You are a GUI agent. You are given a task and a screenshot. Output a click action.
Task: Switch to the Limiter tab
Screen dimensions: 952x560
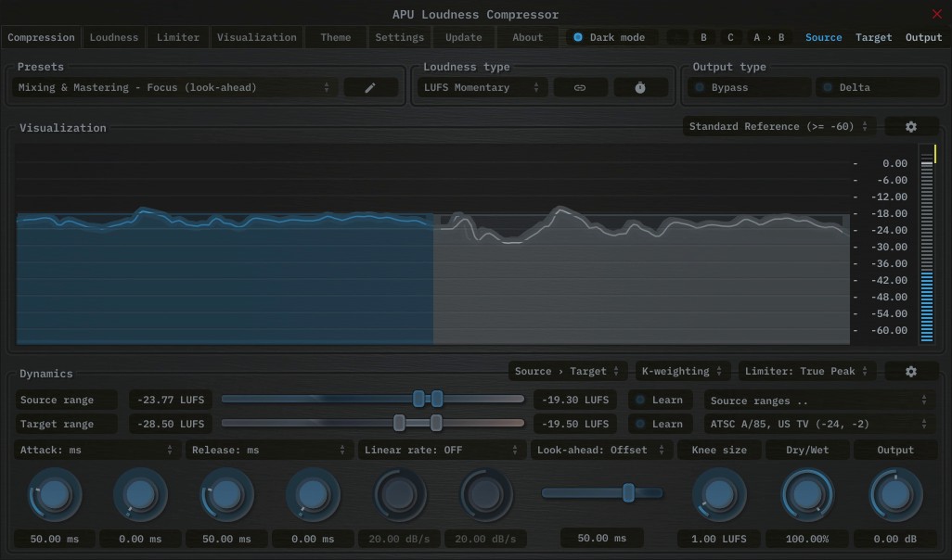click(x=177, y=37)
